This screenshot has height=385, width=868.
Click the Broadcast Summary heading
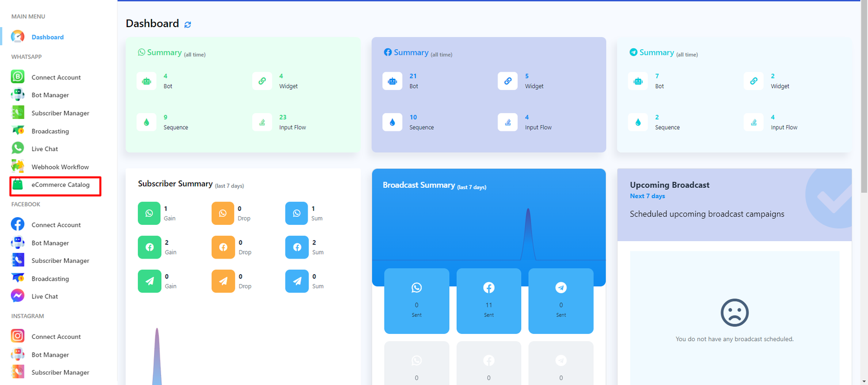click(419, 185)
